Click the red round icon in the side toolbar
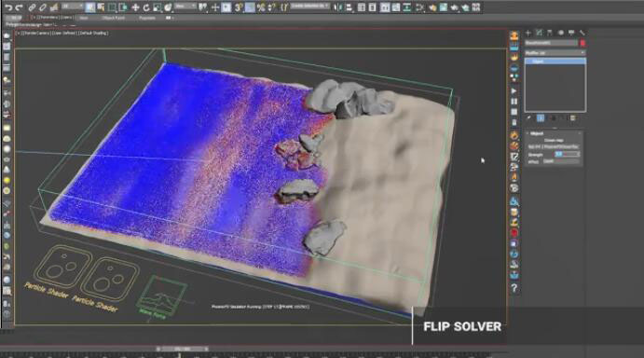Screen dimensions: 644x358 (514, 233)
